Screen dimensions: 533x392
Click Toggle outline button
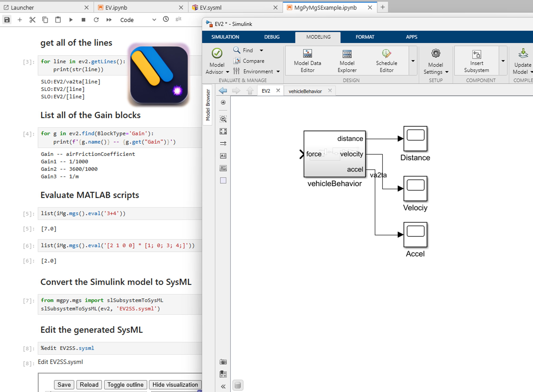coord(125,385)
